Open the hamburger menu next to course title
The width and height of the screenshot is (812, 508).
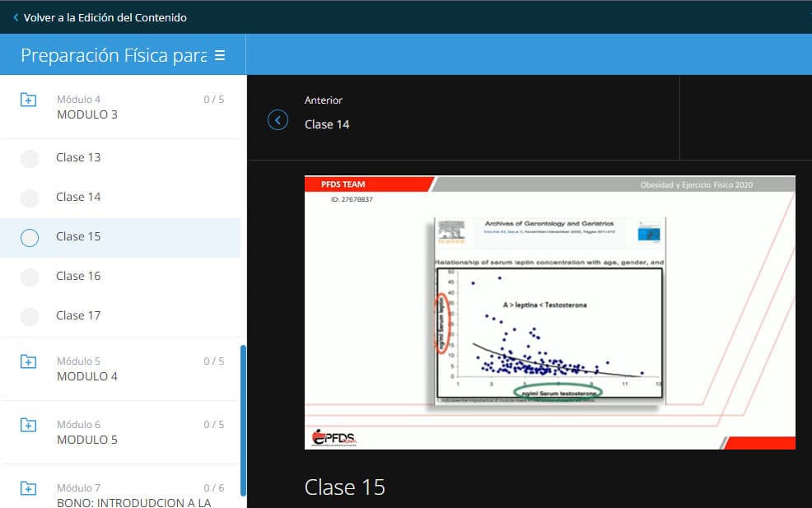[x=219, y=55]
